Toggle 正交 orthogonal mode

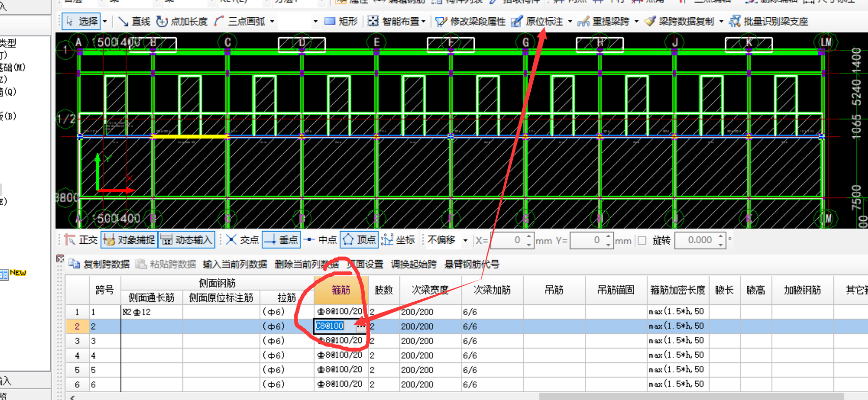[81, 240]
